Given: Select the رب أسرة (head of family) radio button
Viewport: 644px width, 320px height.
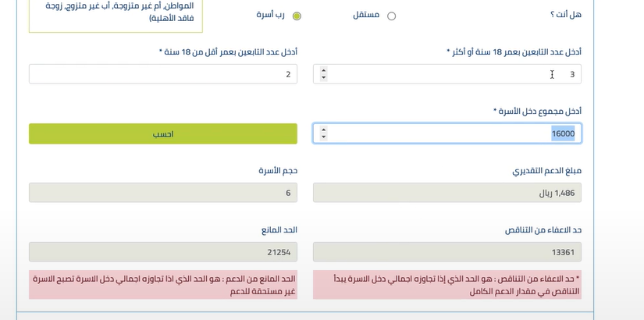Looking at the screenshot, I should click(x=297, y=16).
